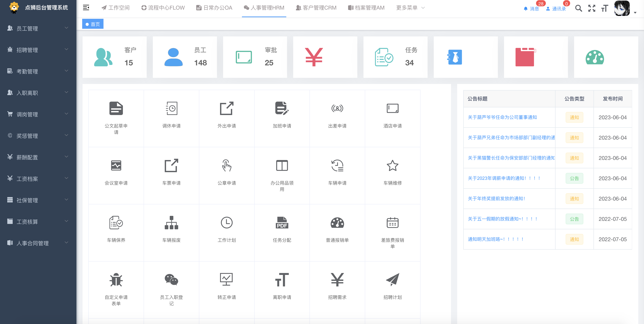Toggle fullscreen mode icon
The image size is (644, 324).
[x=592, y=8]
